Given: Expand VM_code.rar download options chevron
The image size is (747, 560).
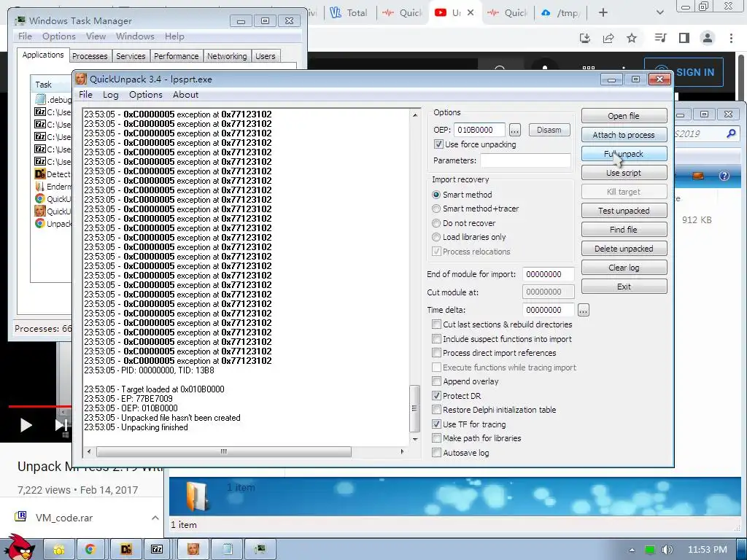Looking at the screenshot, I should (x=155, y=518).
